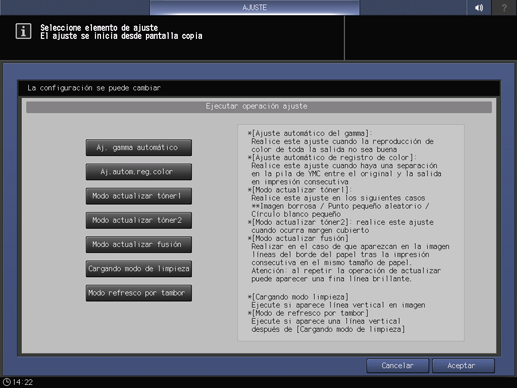Screen dimensions: 517x388
Task: Click the 14:22 time display
Action: click(x=23, y=382)
